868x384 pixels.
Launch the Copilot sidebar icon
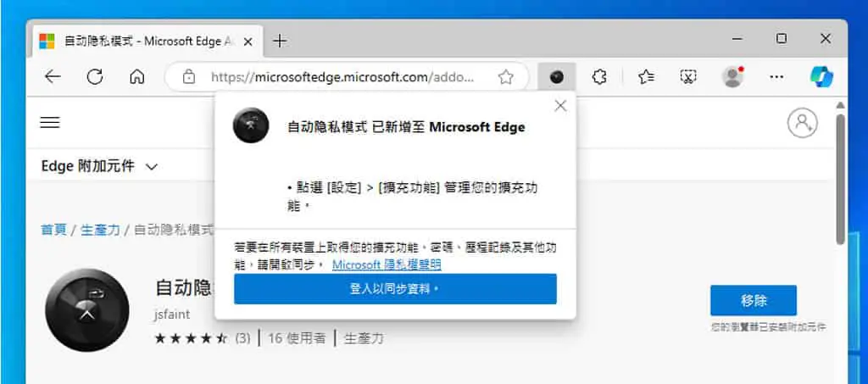pyautogui.click(x=821, y=77)
